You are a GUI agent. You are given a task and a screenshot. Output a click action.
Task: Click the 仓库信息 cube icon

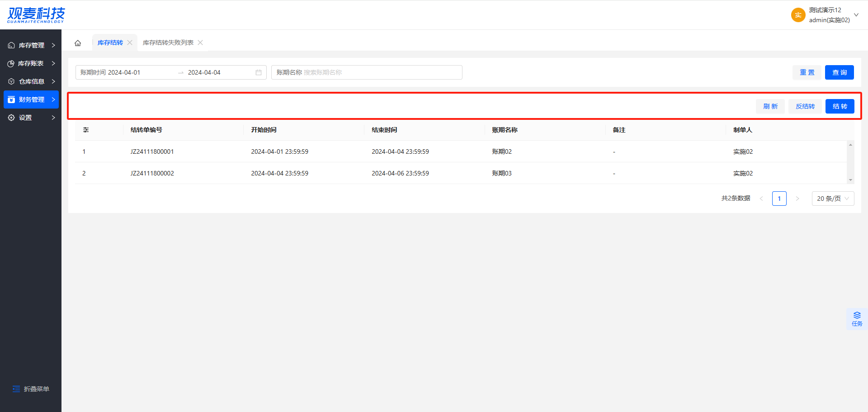(x=11, y=81)
